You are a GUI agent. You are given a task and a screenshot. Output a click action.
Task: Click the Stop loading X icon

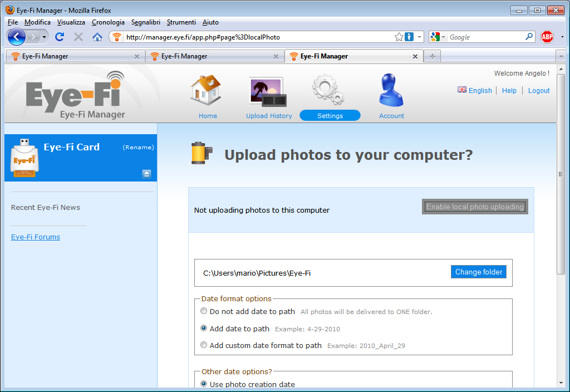coord(78,37)
